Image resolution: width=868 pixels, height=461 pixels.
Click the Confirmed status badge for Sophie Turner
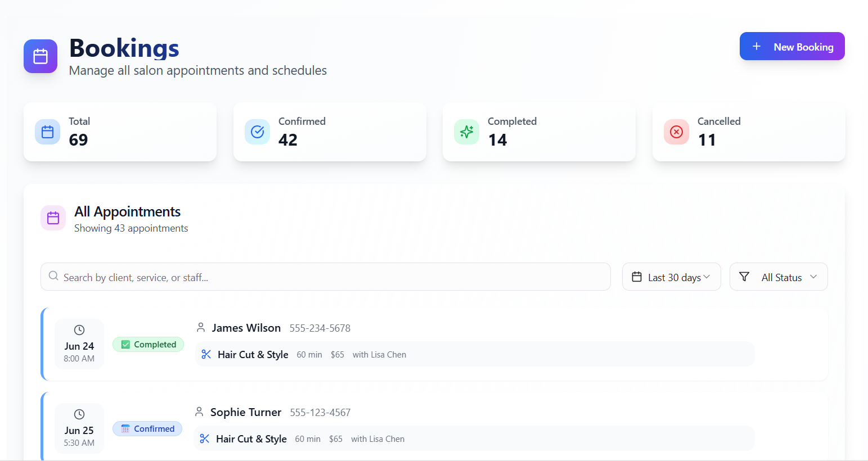[147, 429]
